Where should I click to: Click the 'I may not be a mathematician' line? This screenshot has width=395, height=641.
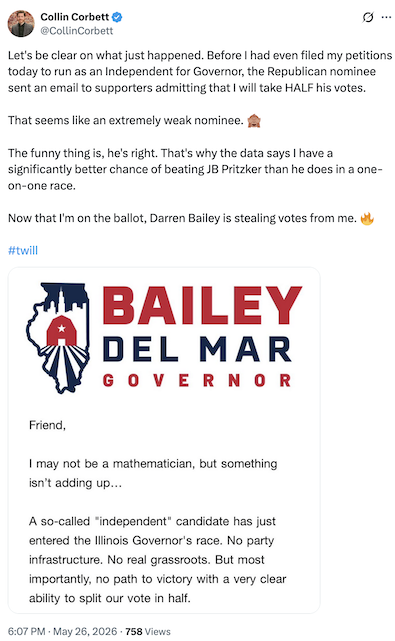coord(153,473)
